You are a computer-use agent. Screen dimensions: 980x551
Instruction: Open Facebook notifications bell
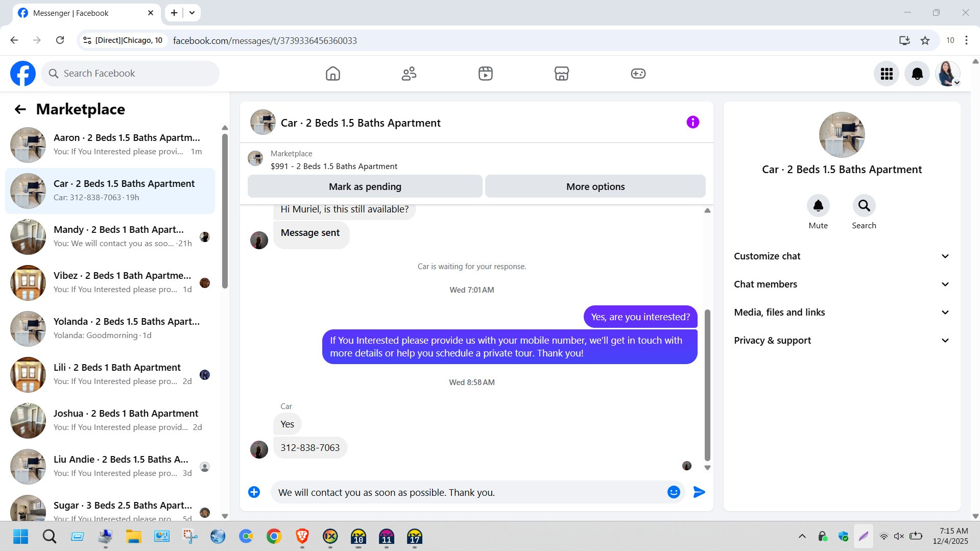(x=917, y=74)
